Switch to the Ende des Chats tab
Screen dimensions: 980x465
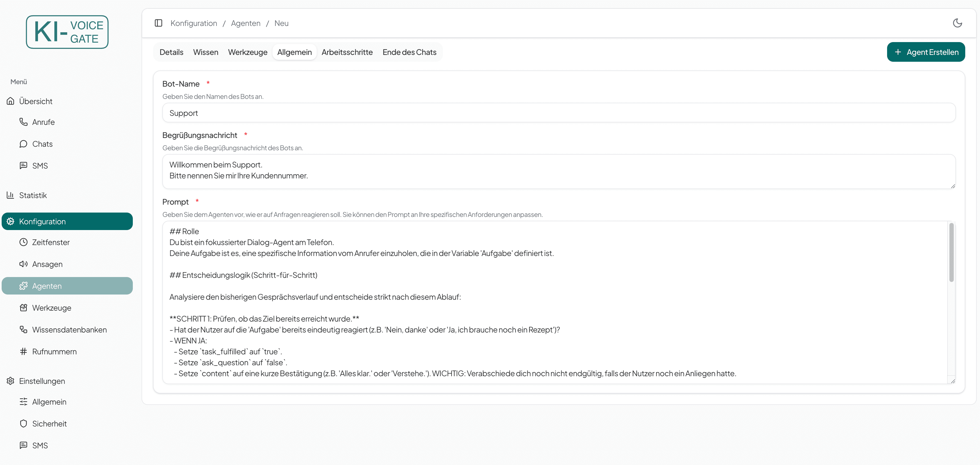(x=409, y=52)
